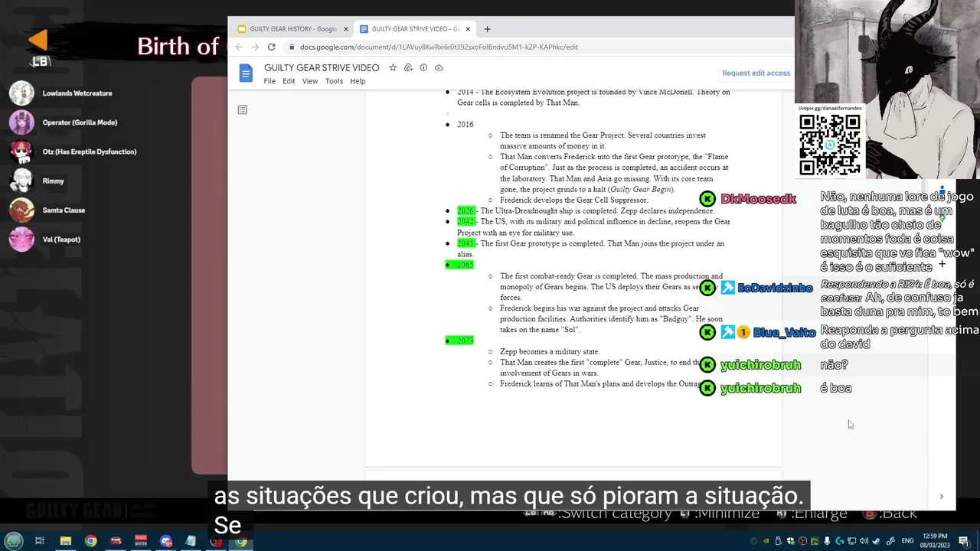Open Task View on the taskbar
This screenshot has width=980, height=551.
pyautogui.click(x=39, y=541)
